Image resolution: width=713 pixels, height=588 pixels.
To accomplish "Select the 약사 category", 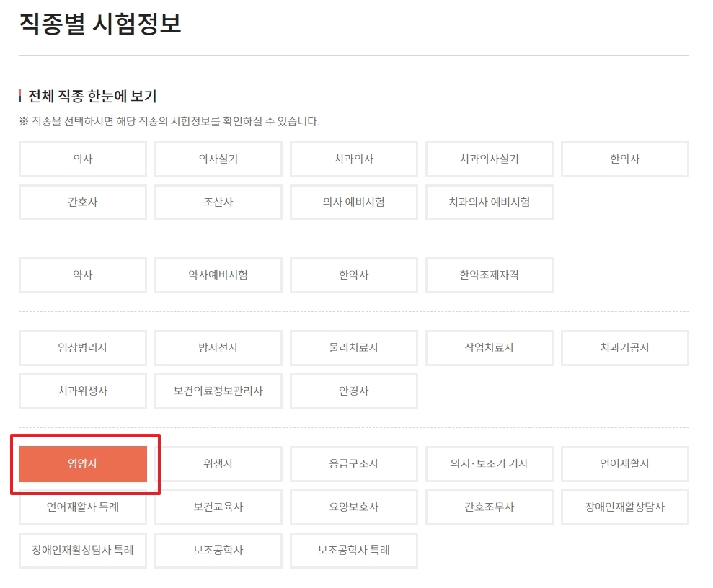I will (82, 275).
